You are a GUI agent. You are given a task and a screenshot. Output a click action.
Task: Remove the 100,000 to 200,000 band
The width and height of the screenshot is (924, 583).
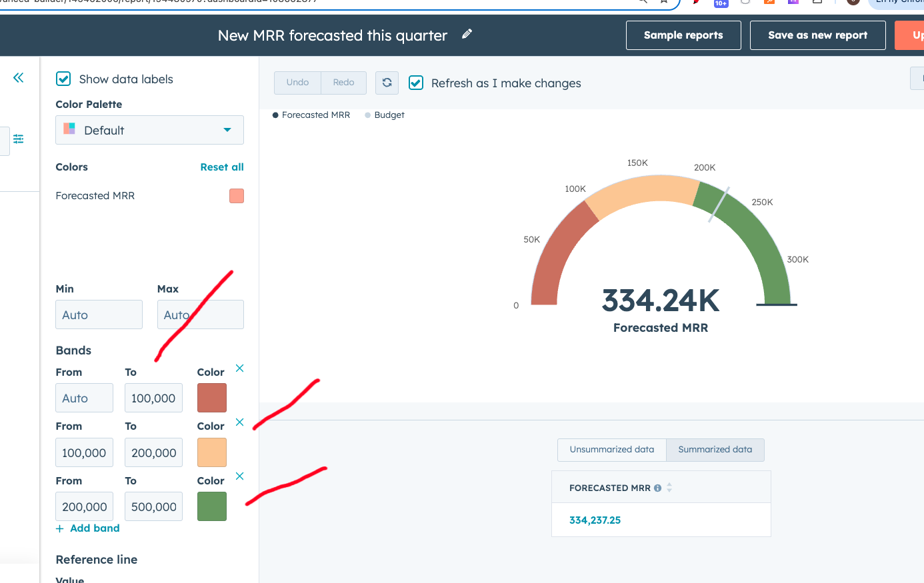coord(240,422)
